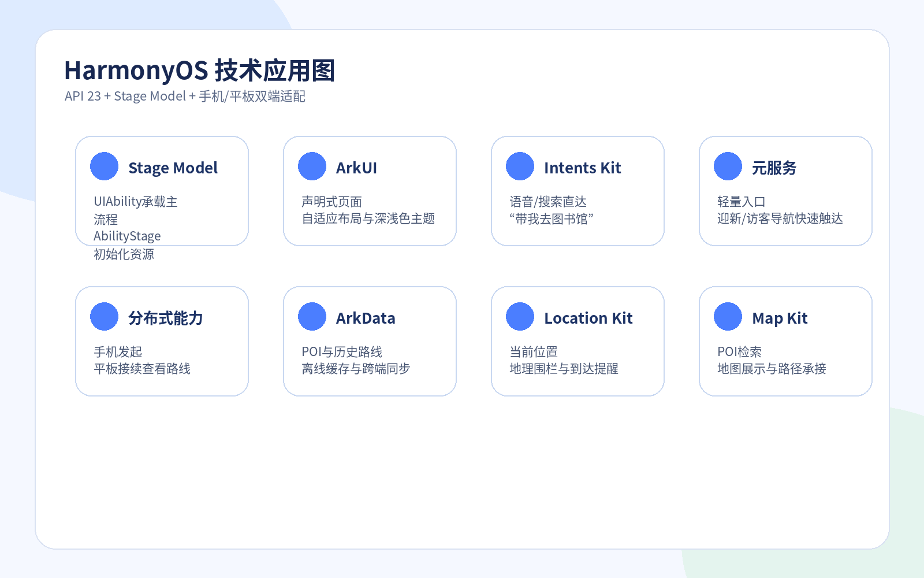Click the text 流程 in Stage Model card

click(x=106, y=220)
